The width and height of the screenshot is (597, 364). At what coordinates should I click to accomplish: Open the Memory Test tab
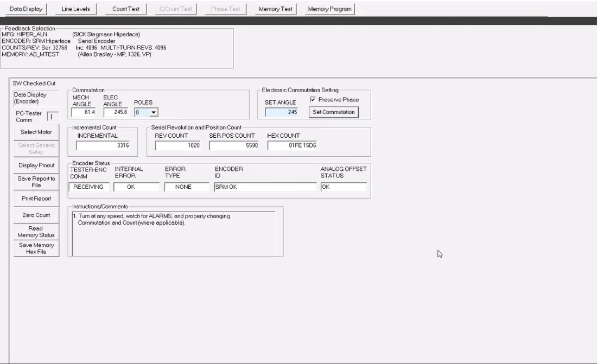coord(276,9)
